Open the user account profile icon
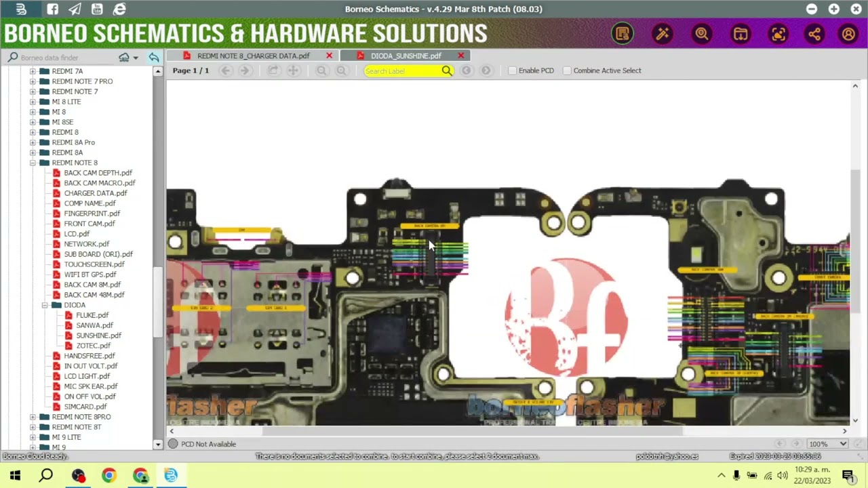This screenshot has height=488, width=868. (848, 34)
